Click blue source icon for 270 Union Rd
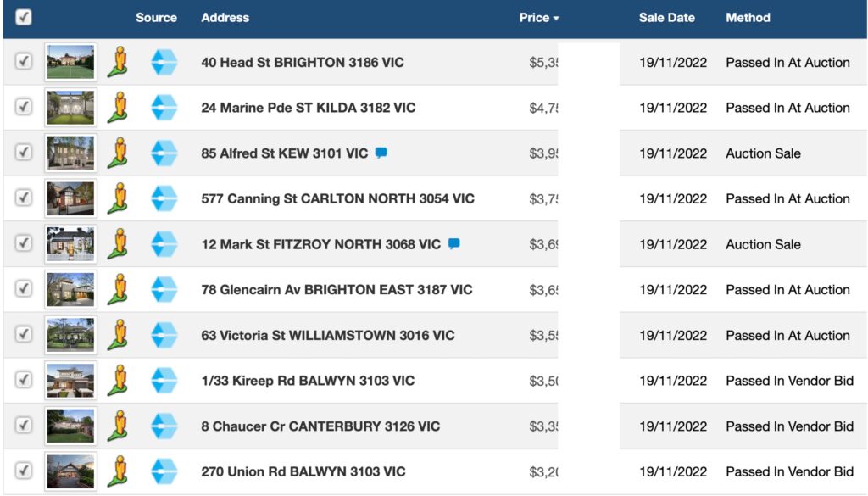 164,471
